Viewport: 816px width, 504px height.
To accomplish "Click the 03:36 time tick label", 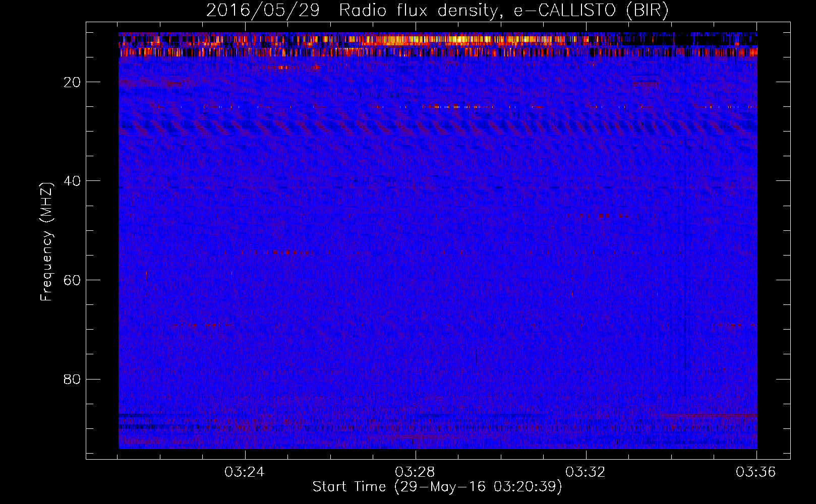I will point(756,472).
